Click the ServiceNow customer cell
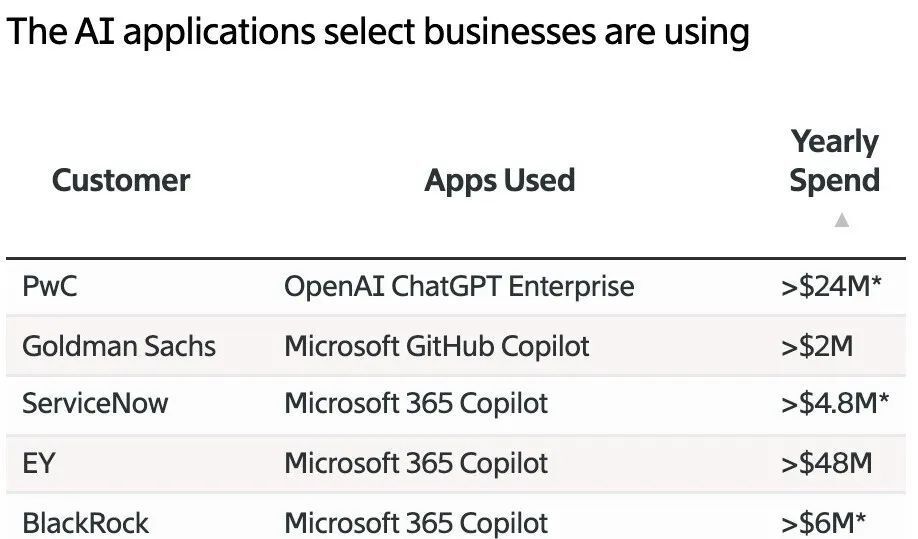This screenshot has width=918, height=539. [x=96, y=404]
